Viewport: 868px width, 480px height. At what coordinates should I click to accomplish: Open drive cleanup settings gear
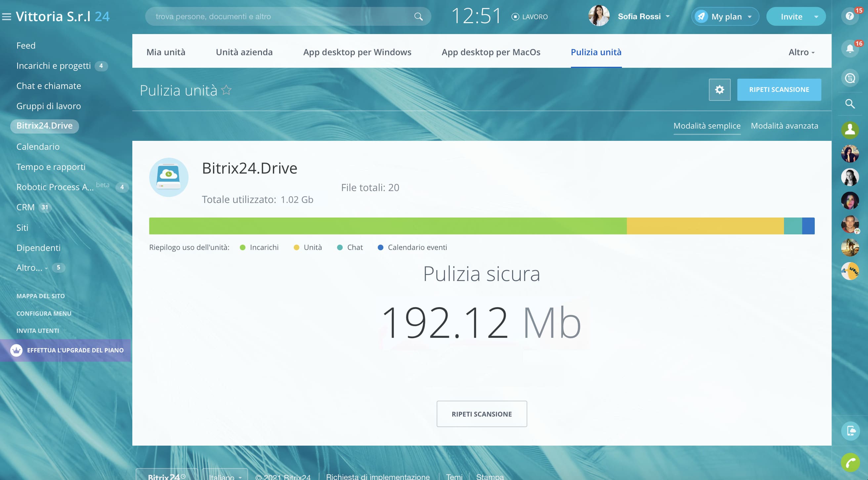[x=719, y=90]
